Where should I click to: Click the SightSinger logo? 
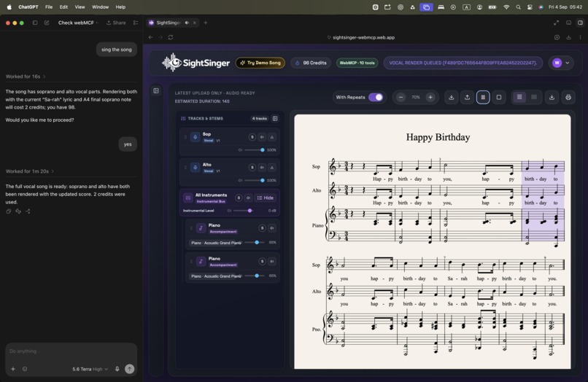point(196,63)
